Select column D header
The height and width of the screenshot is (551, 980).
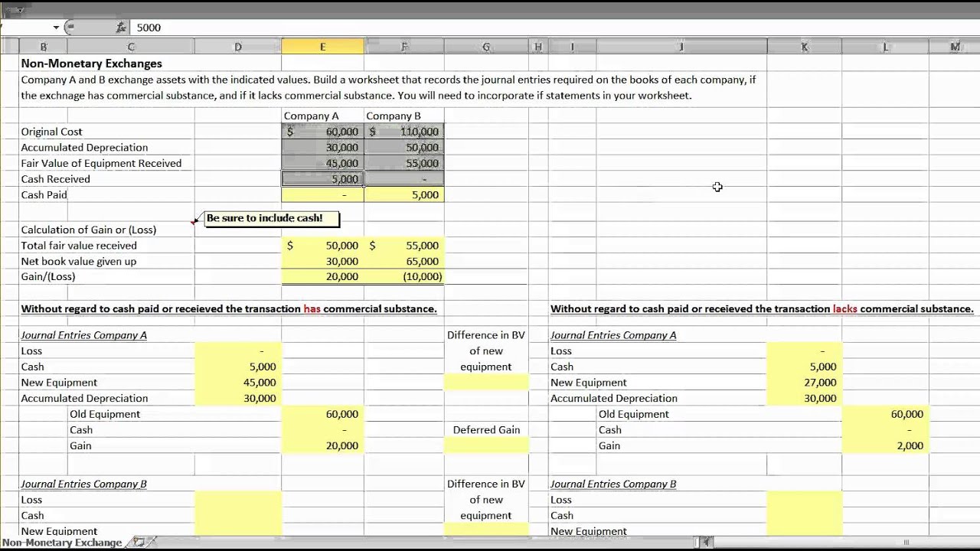[x=238, y=47]
